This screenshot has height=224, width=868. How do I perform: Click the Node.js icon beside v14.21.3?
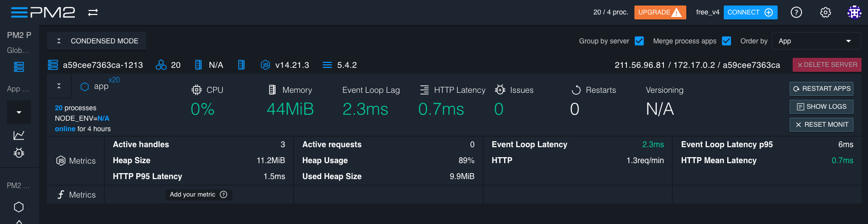click(x=266, y=65)
